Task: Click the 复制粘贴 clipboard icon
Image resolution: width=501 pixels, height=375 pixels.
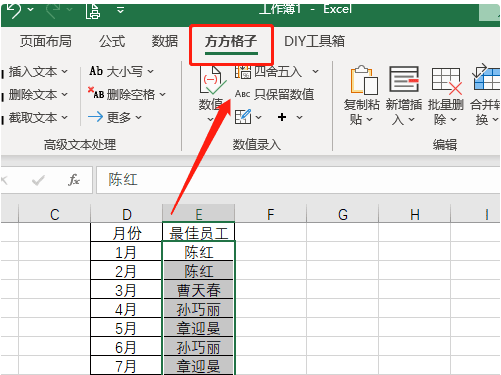Action: tap(364, 80)
